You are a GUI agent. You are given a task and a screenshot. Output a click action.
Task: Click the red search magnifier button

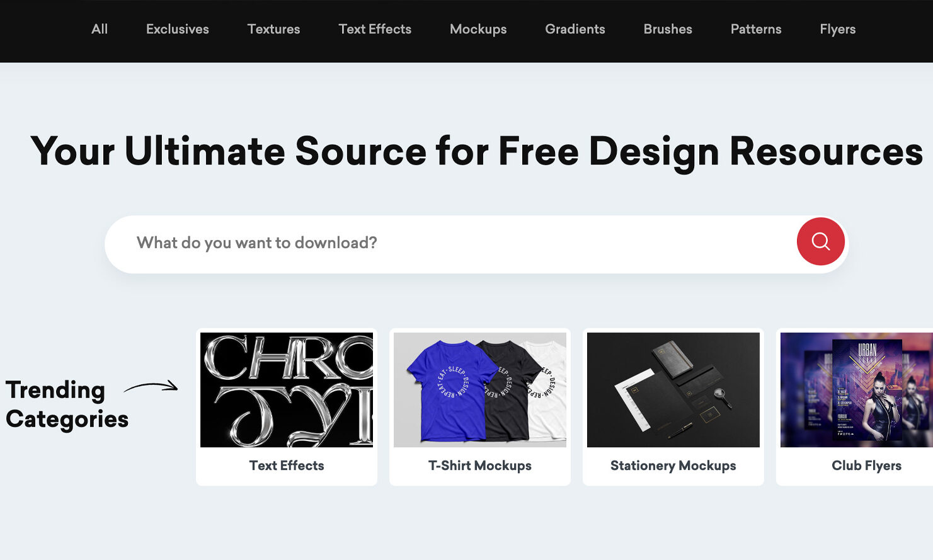(820, 242)
